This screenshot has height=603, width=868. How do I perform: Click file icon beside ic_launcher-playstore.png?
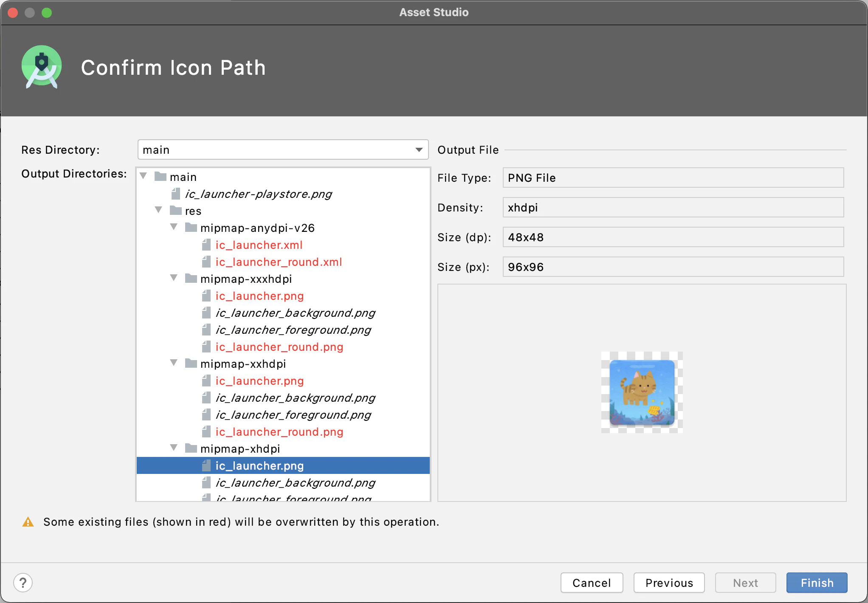pos(175,194)
